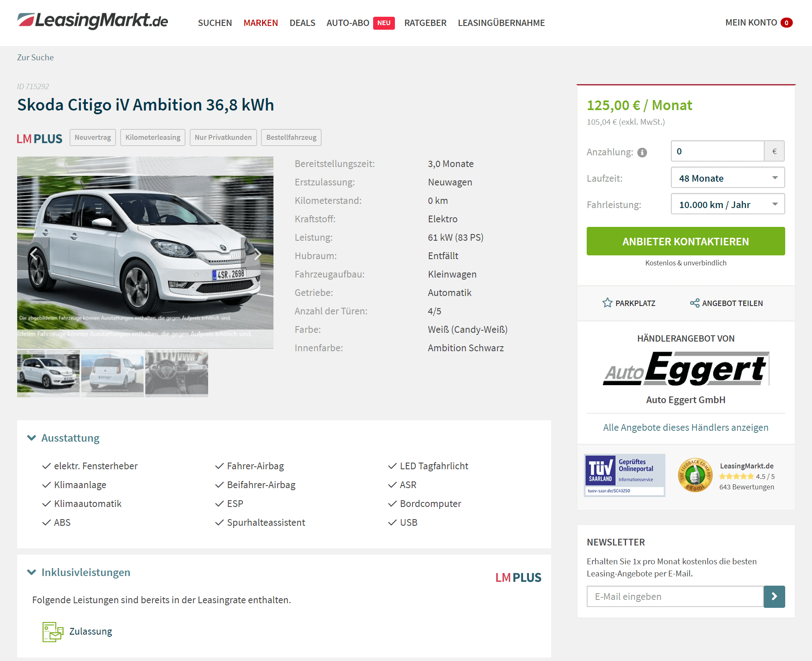Viewport: 812px width, 661px height.
Task: Open the Laufzeit 48 Monate dropdown
Action: tap(728, 178)
